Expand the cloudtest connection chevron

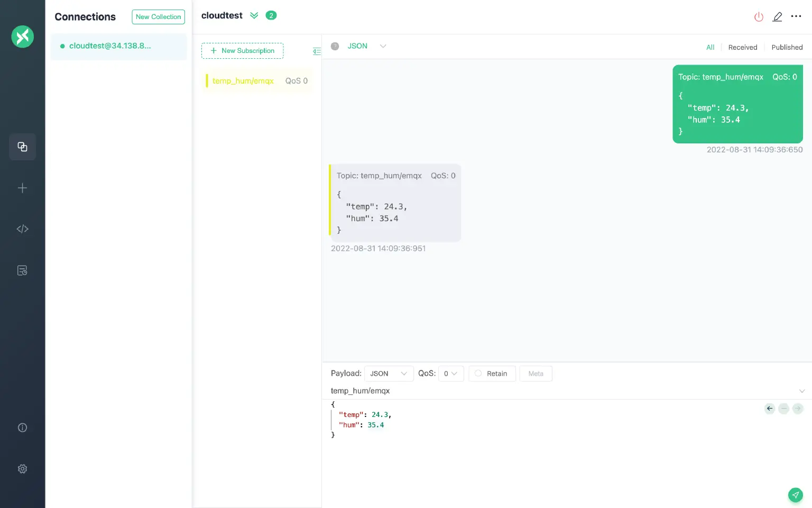[x=254, y=15]
